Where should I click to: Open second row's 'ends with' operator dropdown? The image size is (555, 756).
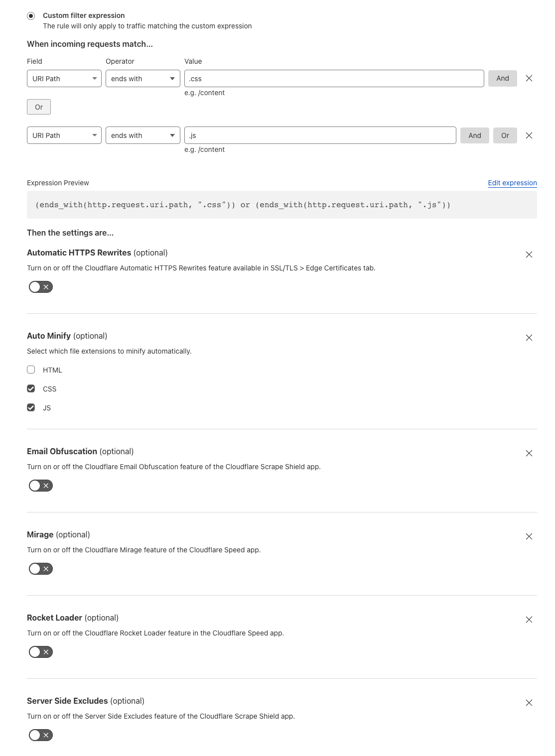pyautogui.click(x=143, y=135)
